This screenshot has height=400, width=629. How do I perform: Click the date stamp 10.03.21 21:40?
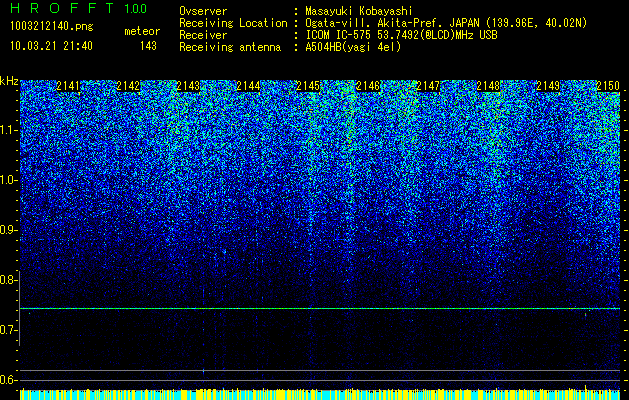pyautogui.click(x=51, y=46)
